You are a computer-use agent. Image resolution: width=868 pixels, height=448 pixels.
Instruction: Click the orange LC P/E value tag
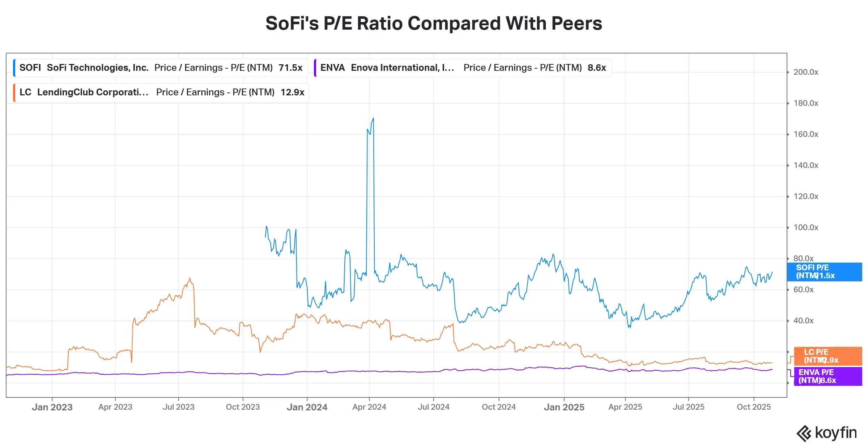point(828,356)
